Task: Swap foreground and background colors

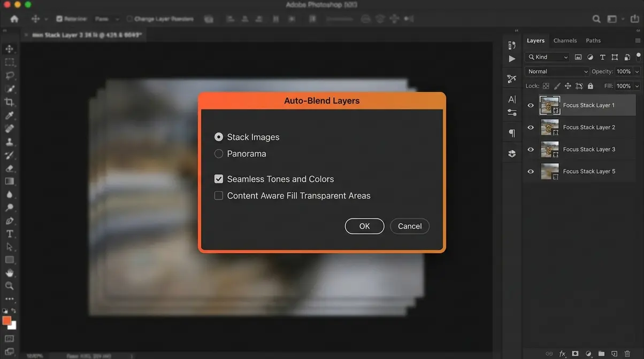Action: coord(14,311)
